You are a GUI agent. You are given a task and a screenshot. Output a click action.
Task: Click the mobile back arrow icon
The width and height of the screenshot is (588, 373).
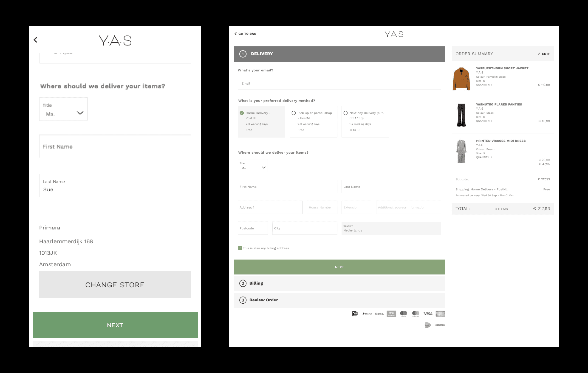tap(36, 40)
